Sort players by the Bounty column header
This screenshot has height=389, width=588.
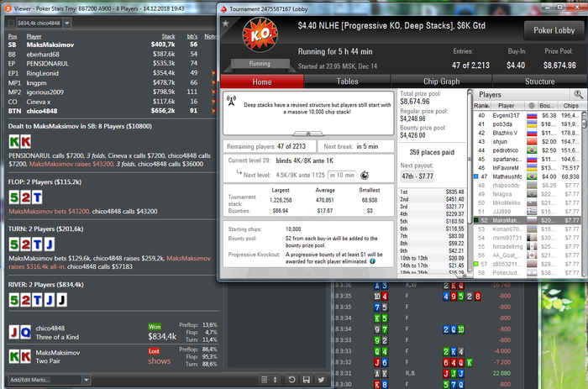[546, 106]
